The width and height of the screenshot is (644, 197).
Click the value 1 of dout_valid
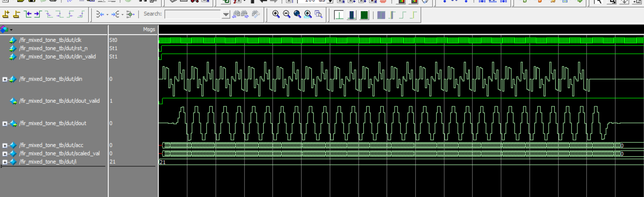111,101
